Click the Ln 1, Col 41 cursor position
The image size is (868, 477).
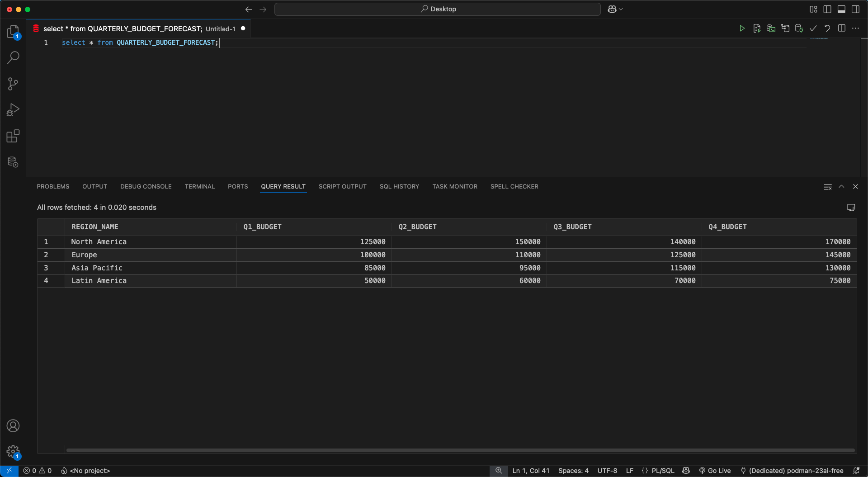pos(531,471)
